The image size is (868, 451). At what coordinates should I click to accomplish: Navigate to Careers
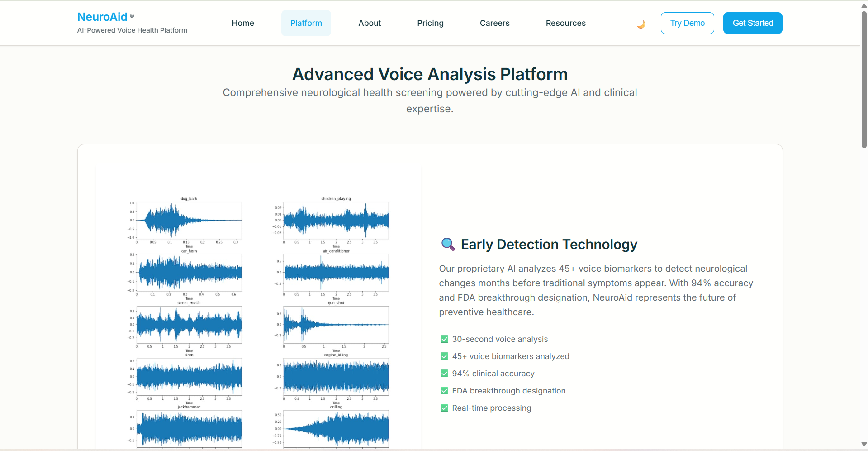click(x=494, y=23)
